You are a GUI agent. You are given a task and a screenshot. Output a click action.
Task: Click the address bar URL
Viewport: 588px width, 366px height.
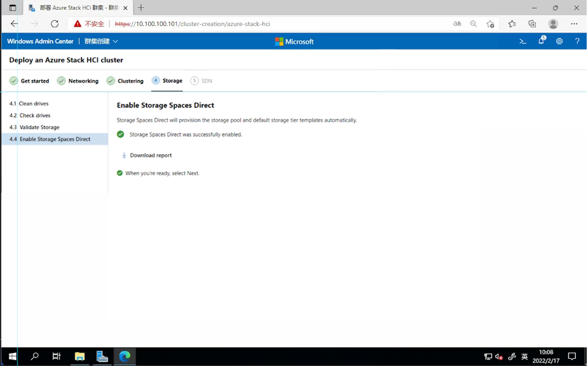192,24
